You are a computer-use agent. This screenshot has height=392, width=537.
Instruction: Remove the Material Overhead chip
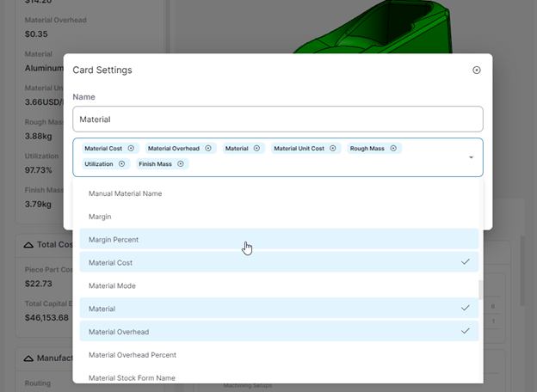pos(208,149)
